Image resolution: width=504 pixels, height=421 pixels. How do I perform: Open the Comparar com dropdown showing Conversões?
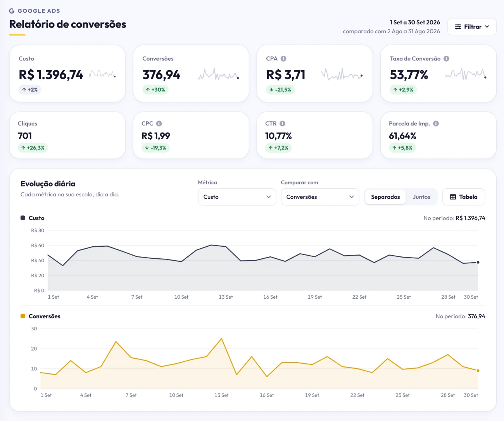[x=320, y=197]
